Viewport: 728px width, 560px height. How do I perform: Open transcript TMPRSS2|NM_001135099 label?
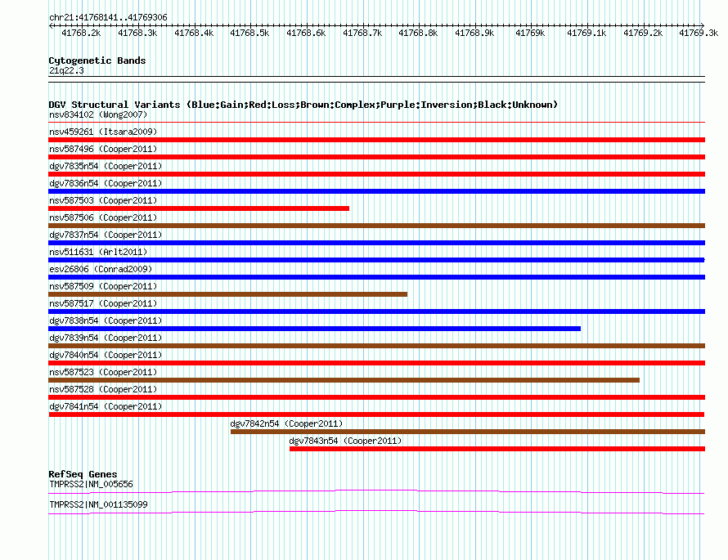[x=98, y=504]
